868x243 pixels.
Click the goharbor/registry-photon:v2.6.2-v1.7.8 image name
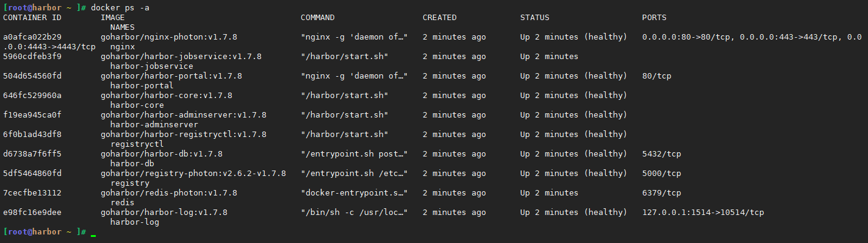click(193, 174)
